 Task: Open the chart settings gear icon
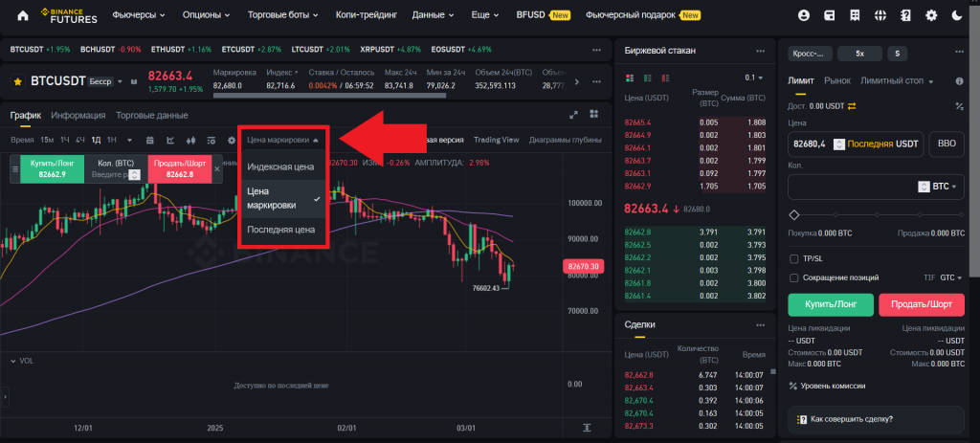coord(232,140)
